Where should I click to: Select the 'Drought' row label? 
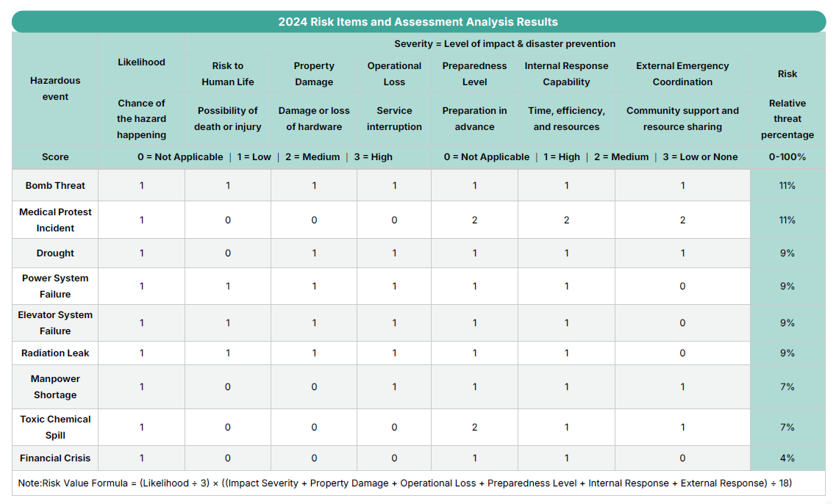[x=55, y=253]
